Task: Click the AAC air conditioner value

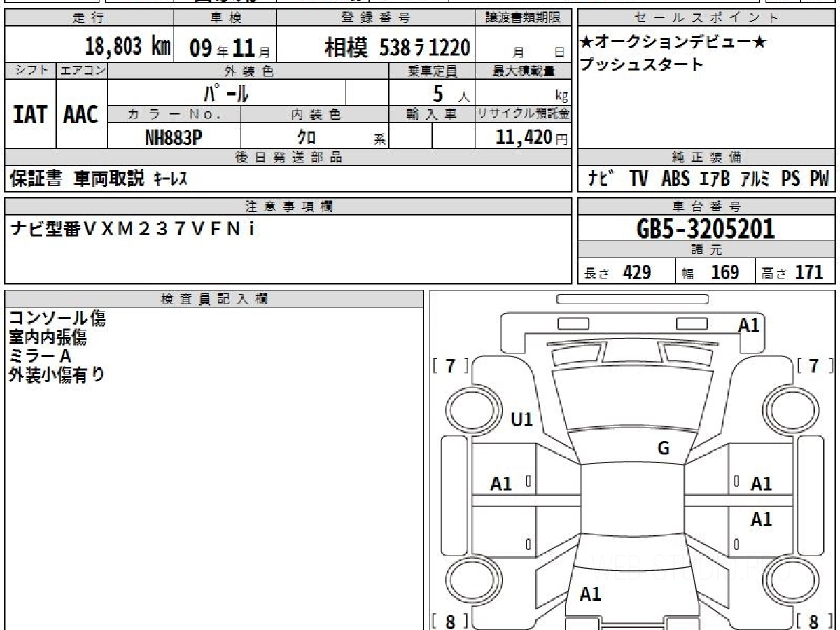Action: 81,115
